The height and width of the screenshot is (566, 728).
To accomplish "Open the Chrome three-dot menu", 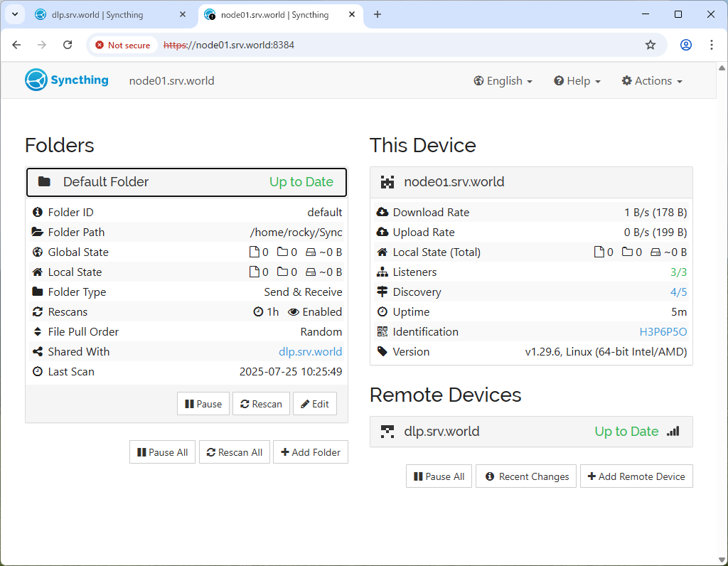I will 711,45.
